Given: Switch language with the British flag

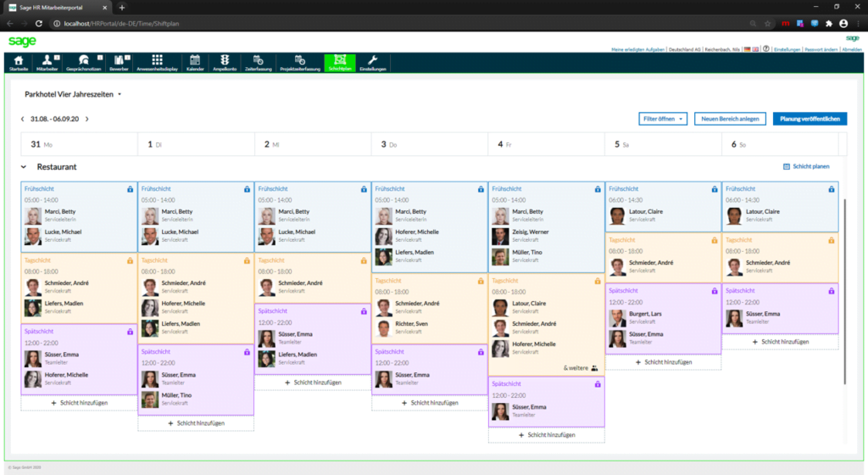Looking at the screenshot, I should point(755,49).
